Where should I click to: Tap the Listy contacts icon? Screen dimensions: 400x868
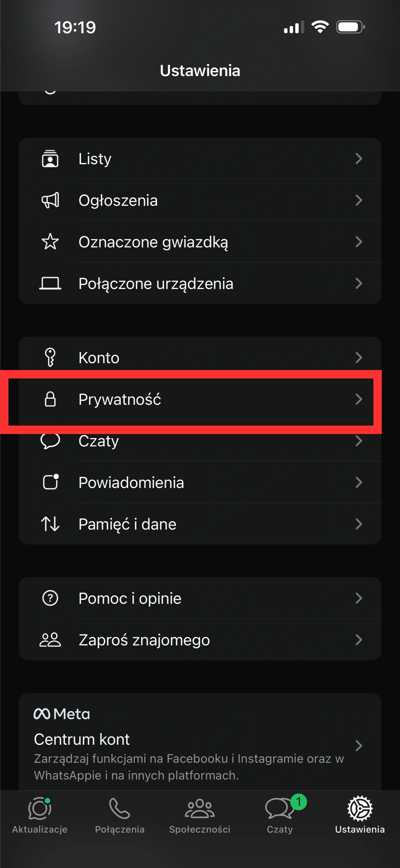click(50, 159)
